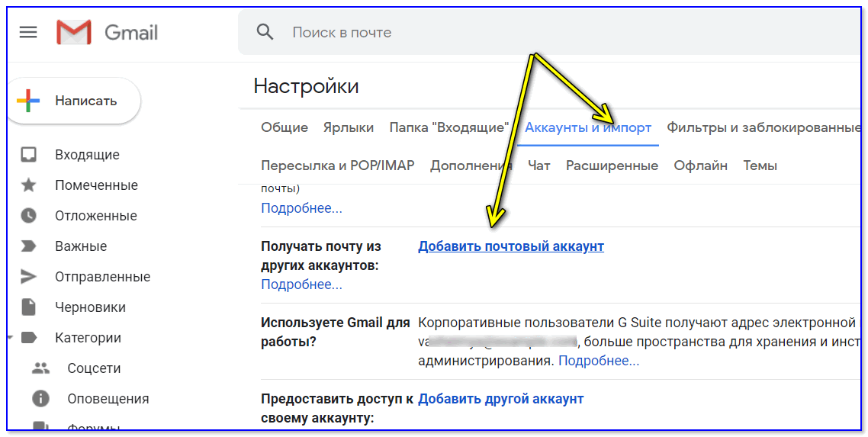The width and height of the screenshot is (868, 437).
Task: Click the Предоставить доступ к своему аккаунту label
Action: coord(337,408)
